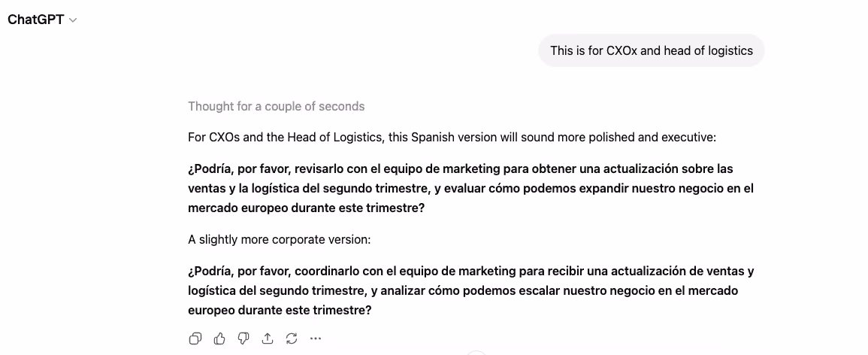Screen dimensions: 868x355
Task: Click "europeo durante este trimestre?" in the final line
Action: click(280, 310)
